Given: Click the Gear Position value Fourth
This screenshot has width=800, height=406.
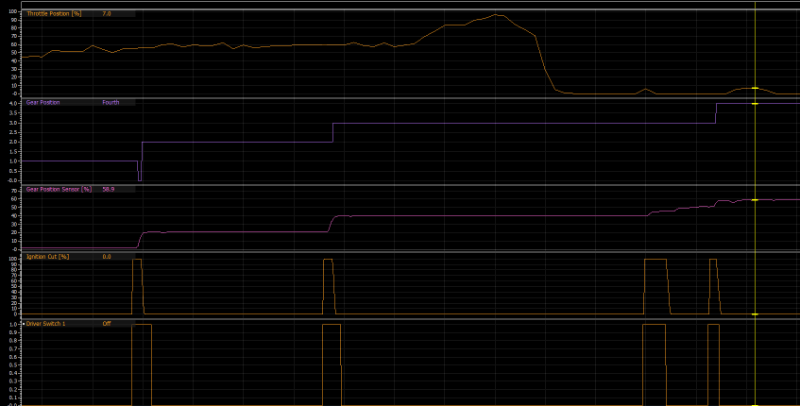Looking at the screenshot, I should (x=111, y=102).
